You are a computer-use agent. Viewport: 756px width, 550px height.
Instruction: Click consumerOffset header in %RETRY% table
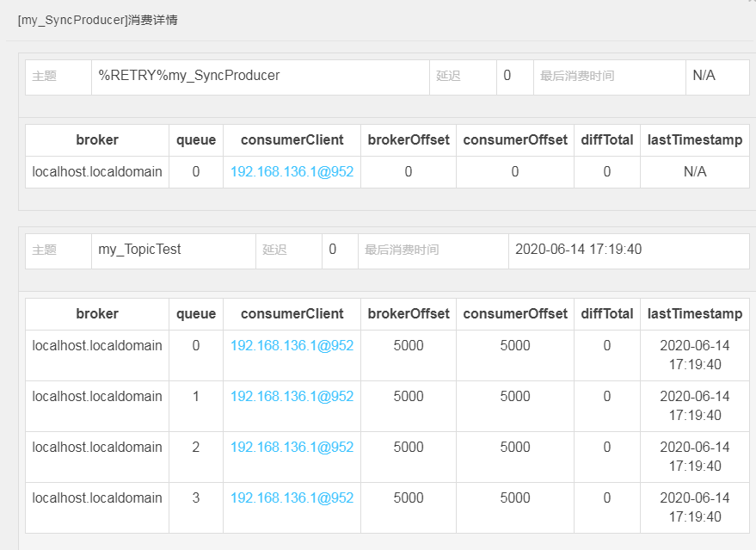coord(515,140)
